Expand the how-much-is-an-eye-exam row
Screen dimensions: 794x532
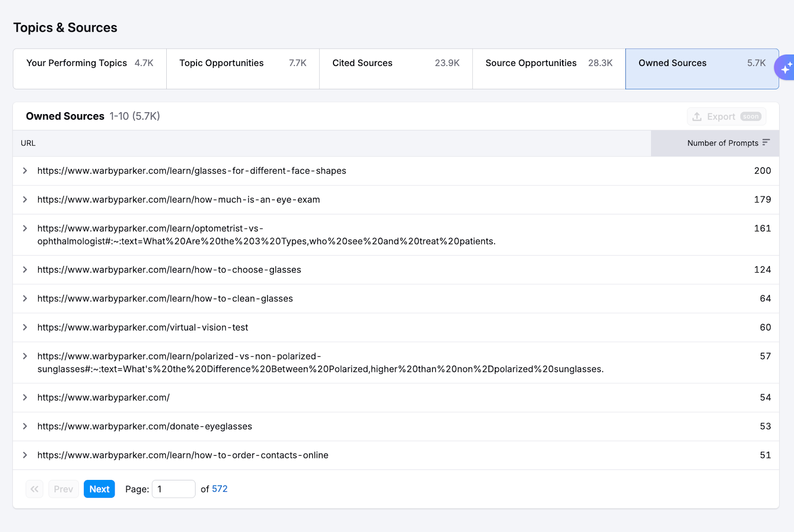click(x=25, y=199)
